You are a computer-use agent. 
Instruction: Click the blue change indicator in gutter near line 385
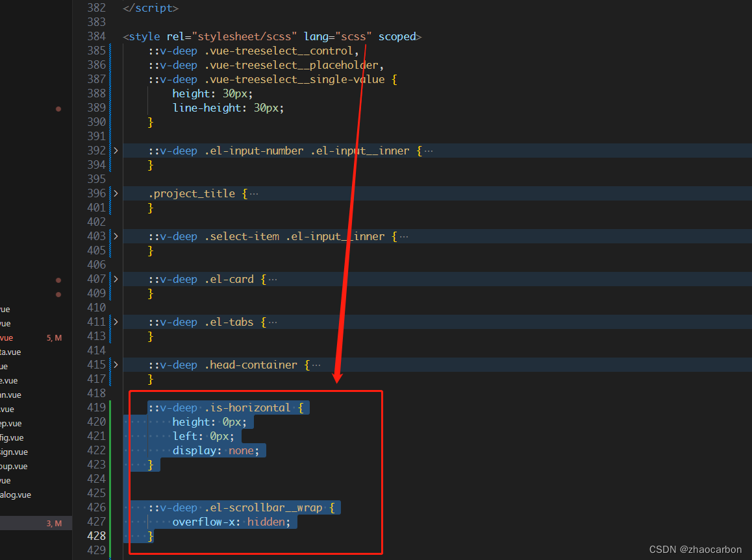110,64
